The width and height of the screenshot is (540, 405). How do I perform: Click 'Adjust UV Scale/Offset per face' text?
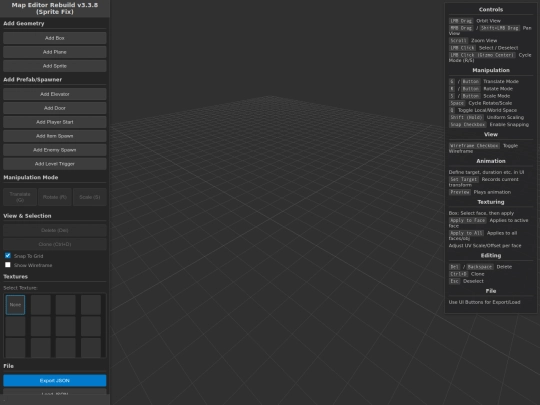(485, 246)
